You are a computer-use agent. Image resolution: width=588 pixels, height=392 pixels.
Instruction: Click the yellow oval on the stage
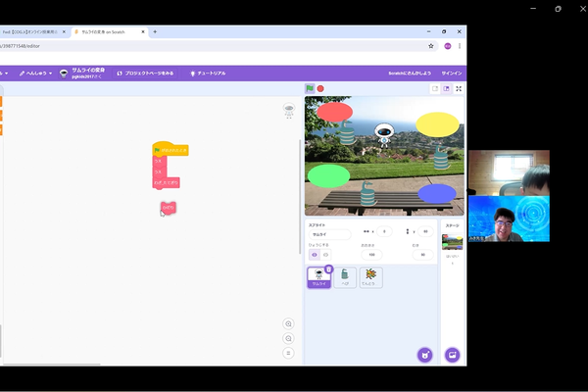[437, 124]
